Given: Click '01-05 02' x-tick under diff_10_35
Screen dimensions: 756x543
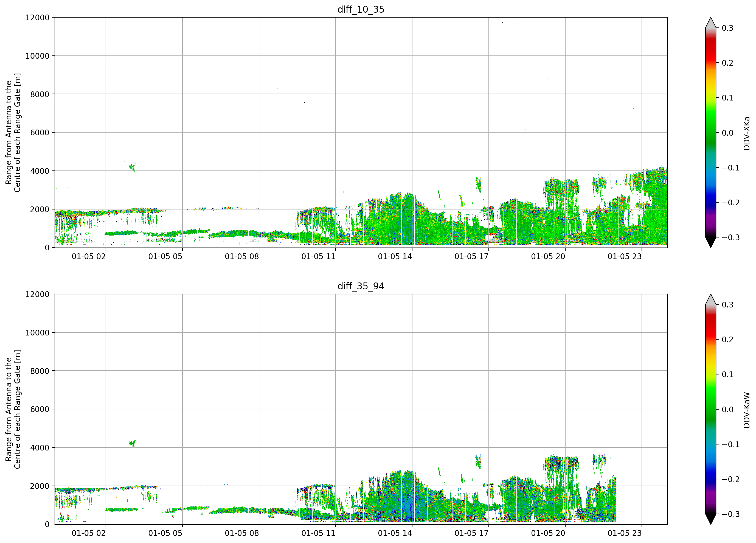Looking at the screenshot, I should tap(89, 256).
